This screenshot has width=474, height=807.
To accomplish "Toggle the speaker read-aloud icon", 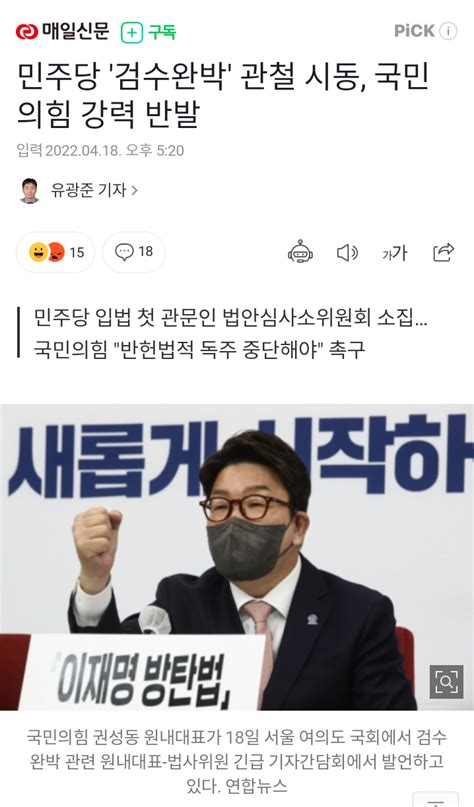I will pyautogui.click(x=347, y=253).
